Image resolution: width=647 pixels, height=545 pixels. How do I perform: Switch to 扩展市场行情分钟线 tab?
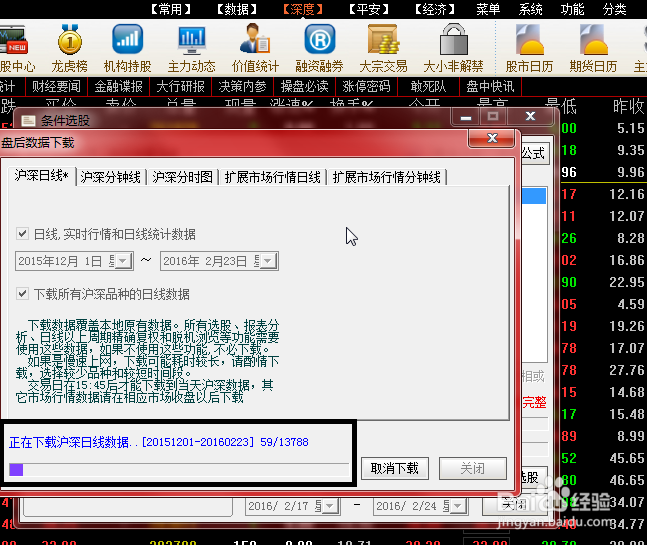(x=387, y=177)
